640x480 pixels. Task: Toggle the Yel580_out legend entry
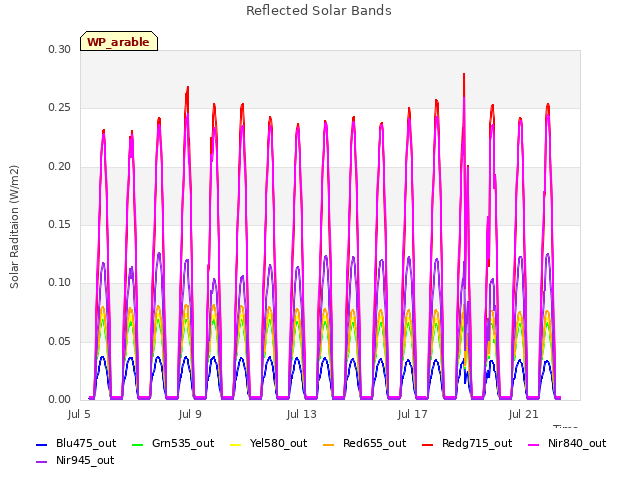(x=269, y=443)
